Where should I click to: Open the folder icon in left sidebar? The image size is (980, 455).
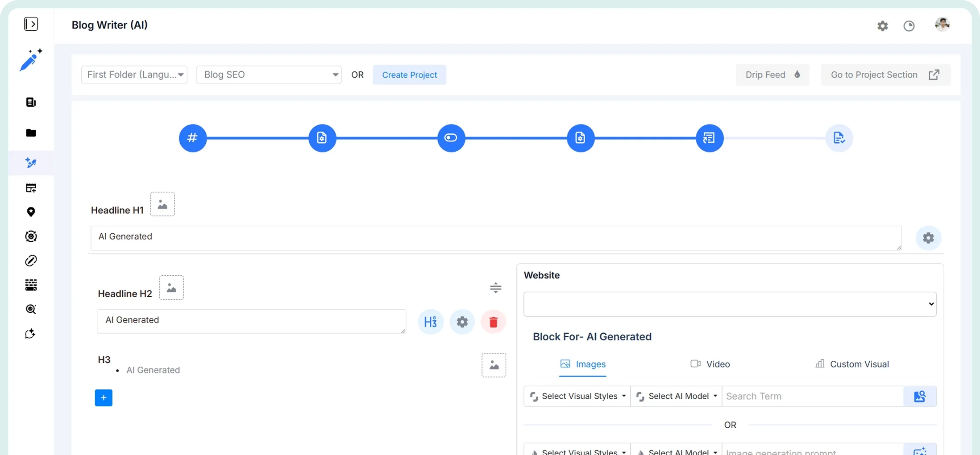pyautogui.click(x=31, y=133)
